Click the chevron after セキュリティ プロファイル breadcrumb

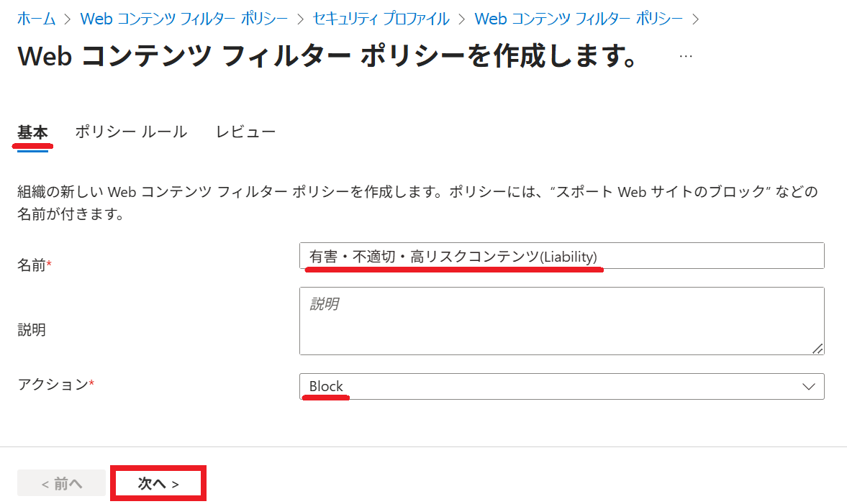[461, 19]
